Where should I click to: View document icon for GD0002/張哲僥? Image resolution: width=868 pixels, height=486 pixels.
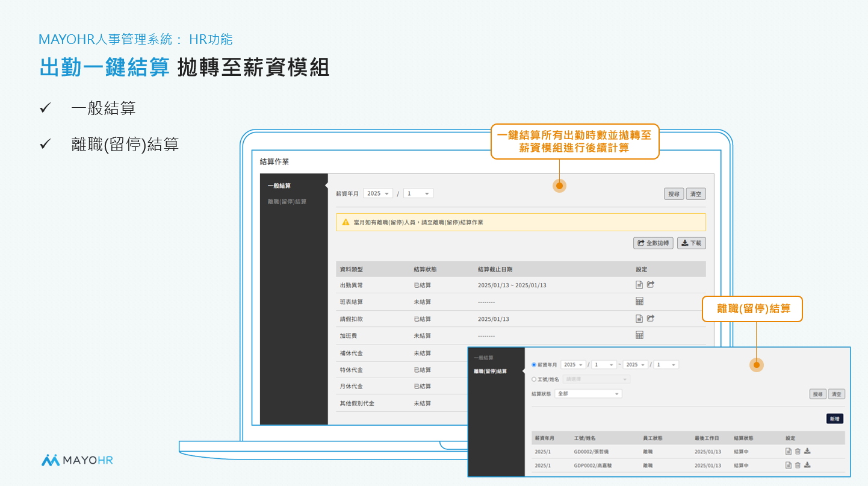coord(788,451)
